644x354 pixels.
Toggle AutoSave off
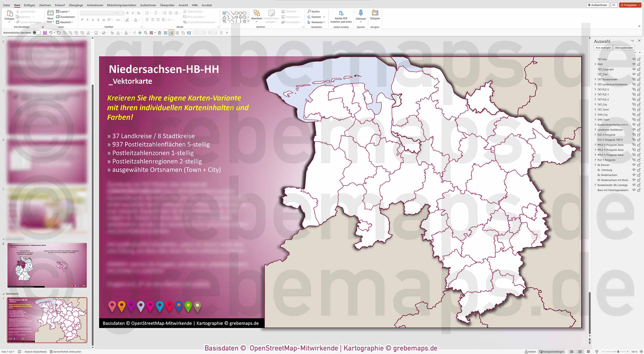coord(37,33)
